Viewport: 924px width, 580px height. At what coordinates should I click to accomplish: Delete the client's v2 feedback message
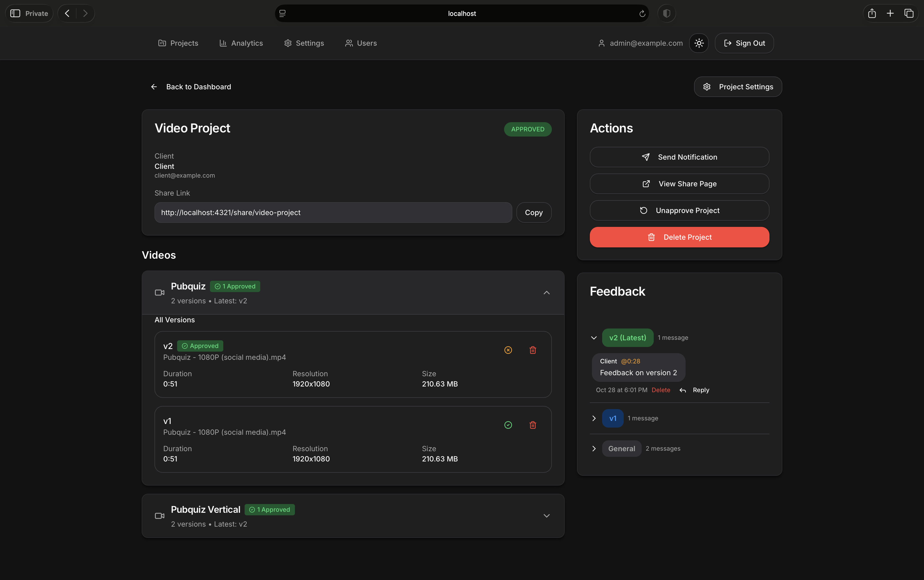tap(661, 390)
